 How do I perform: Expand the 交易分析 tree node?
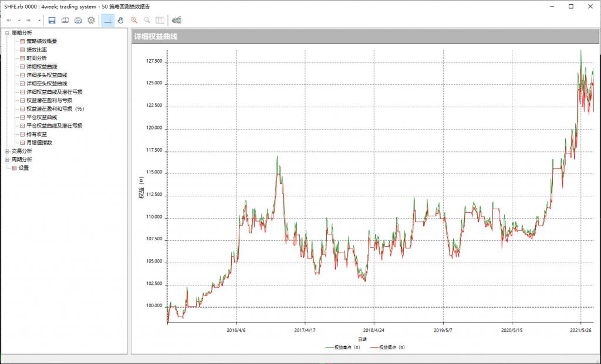[x=7, y=151]
